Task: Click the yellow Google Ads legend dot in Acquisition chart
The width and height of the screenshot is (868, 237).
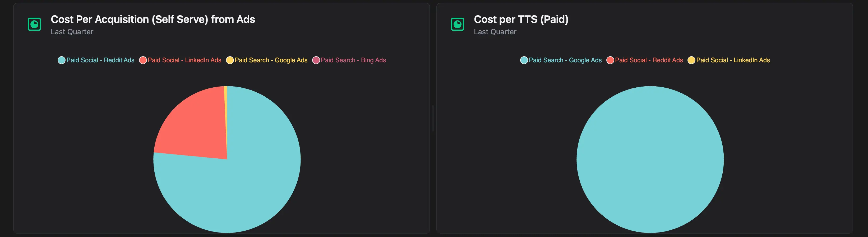Action: [230, 60]
